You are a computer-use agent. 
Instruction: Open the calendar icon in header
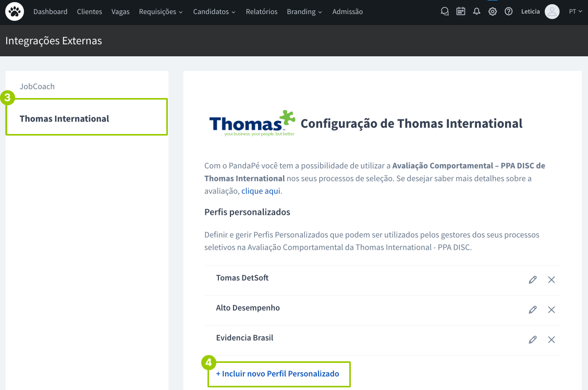click(460, 11)
